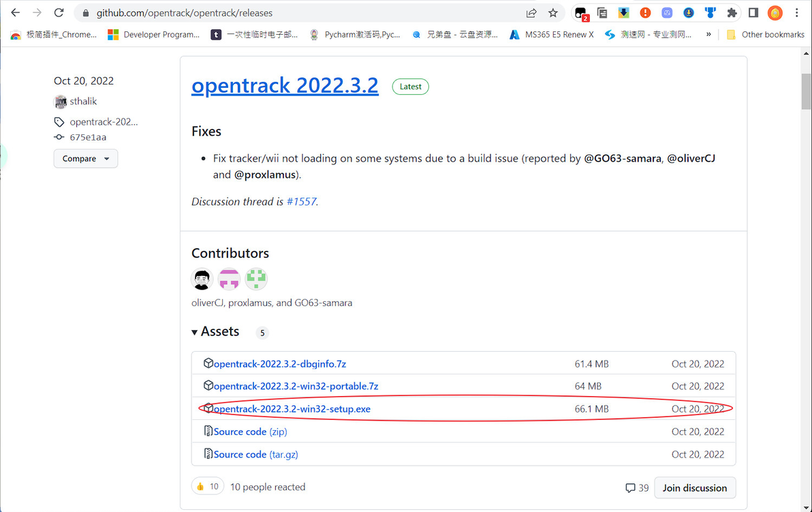Bookmark this page with the star icon
This screenshot has width=812, height=512.
(553, 13)
